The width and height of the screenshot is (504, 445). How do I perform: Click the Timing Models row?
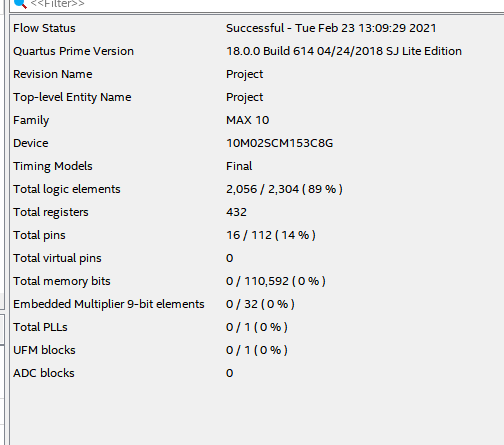click(x=257, y=166)
